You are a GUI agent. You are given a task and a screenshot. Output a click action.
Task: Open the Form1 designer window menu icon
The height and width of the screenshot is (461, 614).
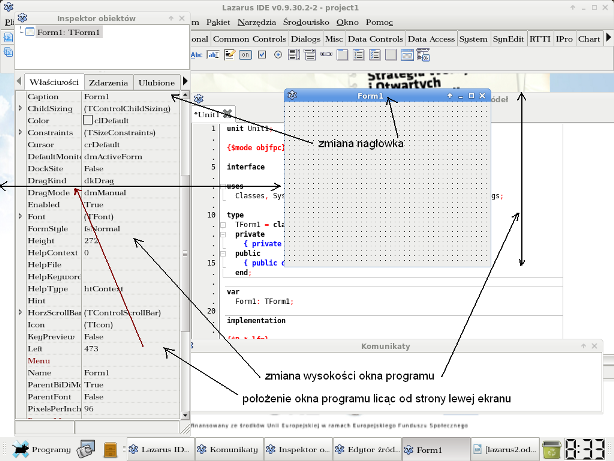coord(292,95)
